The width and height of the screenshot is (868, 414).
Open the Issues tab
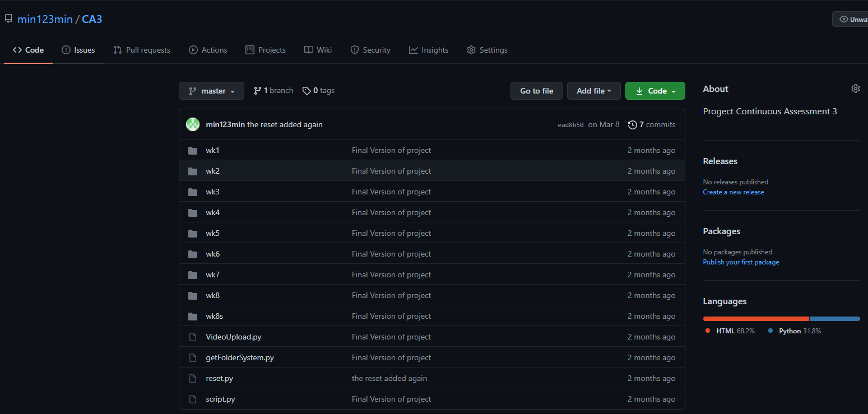tap(78, 50)
